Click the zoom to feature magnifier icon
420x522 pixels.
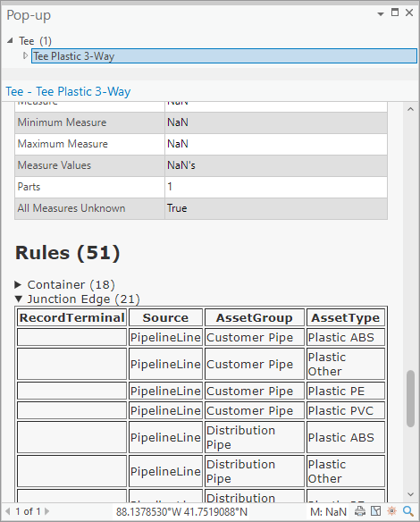point(408,510)
